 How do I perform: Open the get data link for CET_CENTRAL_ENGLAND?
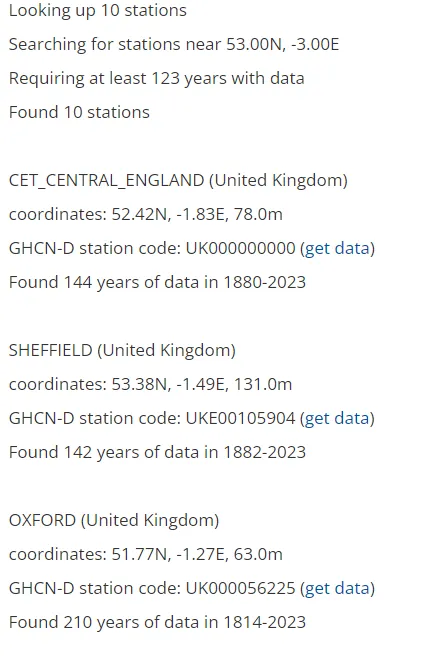pos(338,248)
